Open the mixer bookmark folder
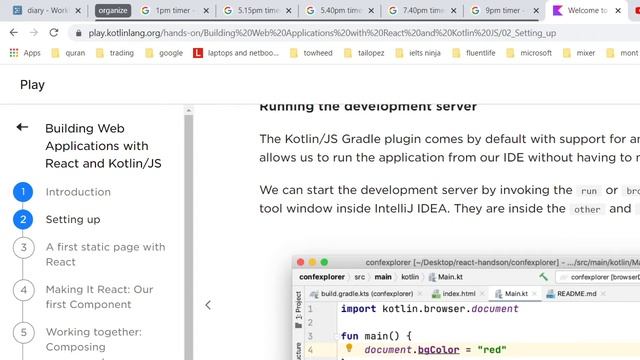The height and width of the screenshot is (360, 640). tap(579, 53)
